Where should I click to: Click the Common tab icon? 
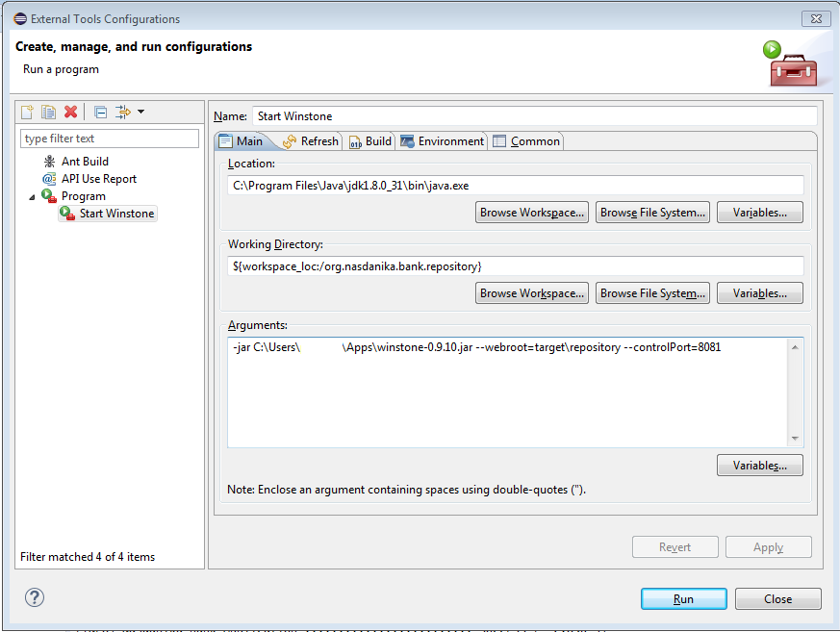click(499, 141)
